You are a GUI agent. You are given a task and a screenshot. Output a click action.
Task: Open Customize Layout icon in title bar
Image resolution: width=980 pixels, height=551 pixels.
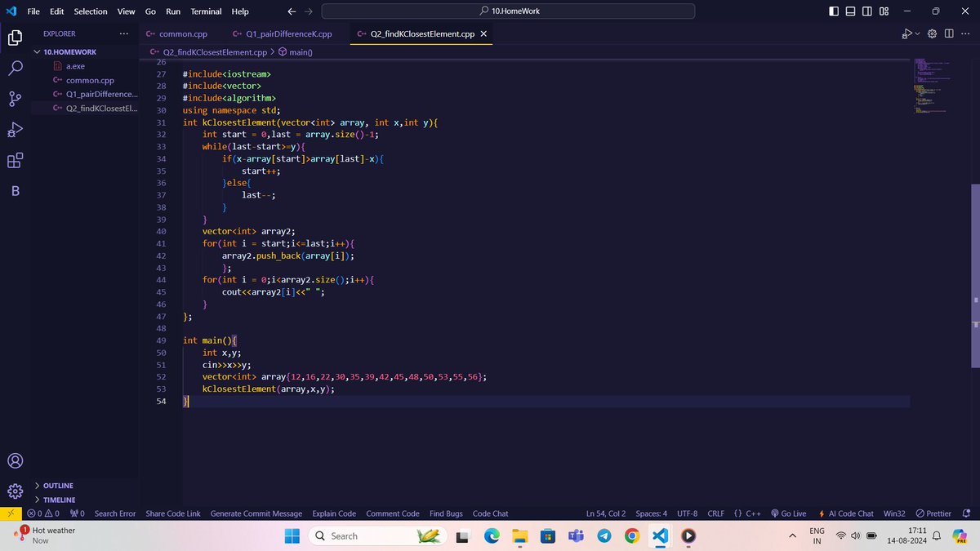coord(884,11)
